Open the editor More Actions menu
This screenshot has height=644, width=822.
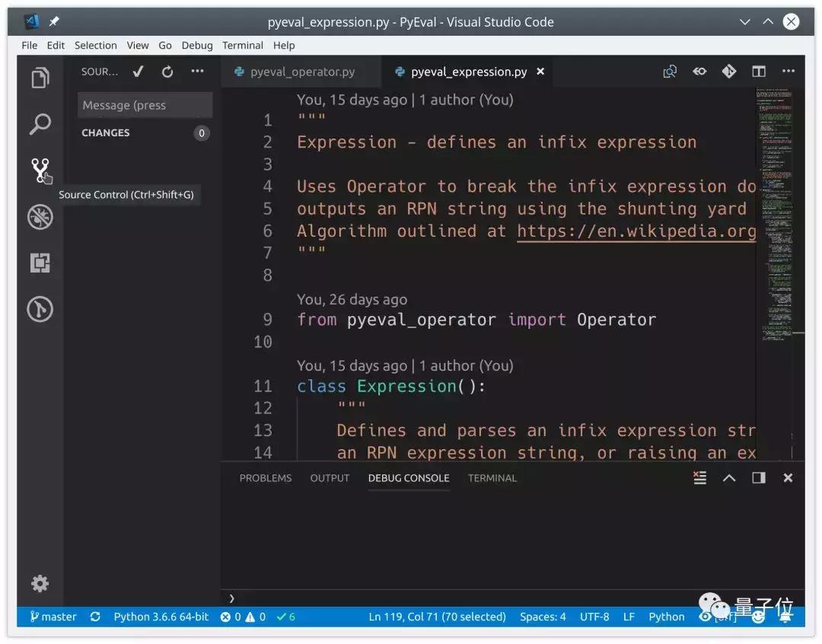point(788,71)
